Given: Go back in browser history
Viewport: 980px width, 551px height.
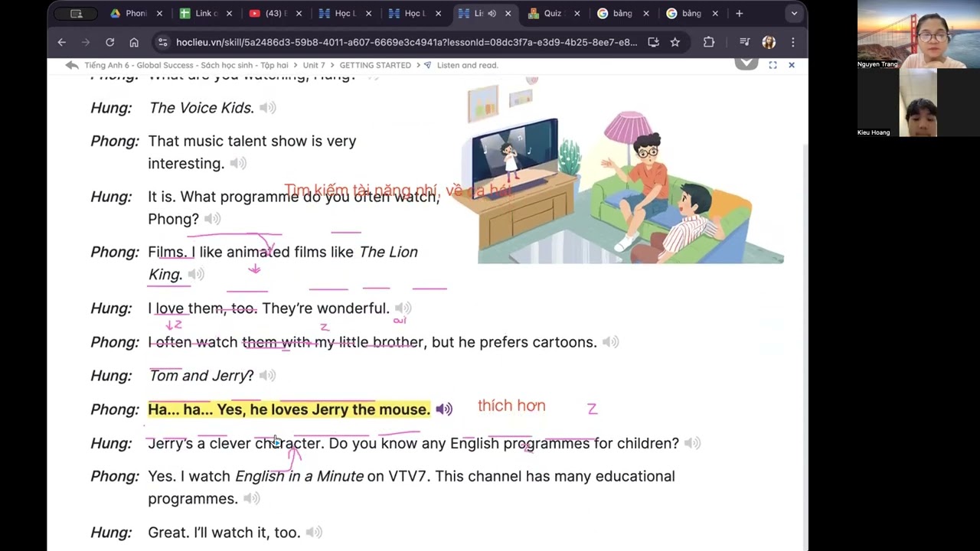Looking at the screenshot, I should pos(62,42).
